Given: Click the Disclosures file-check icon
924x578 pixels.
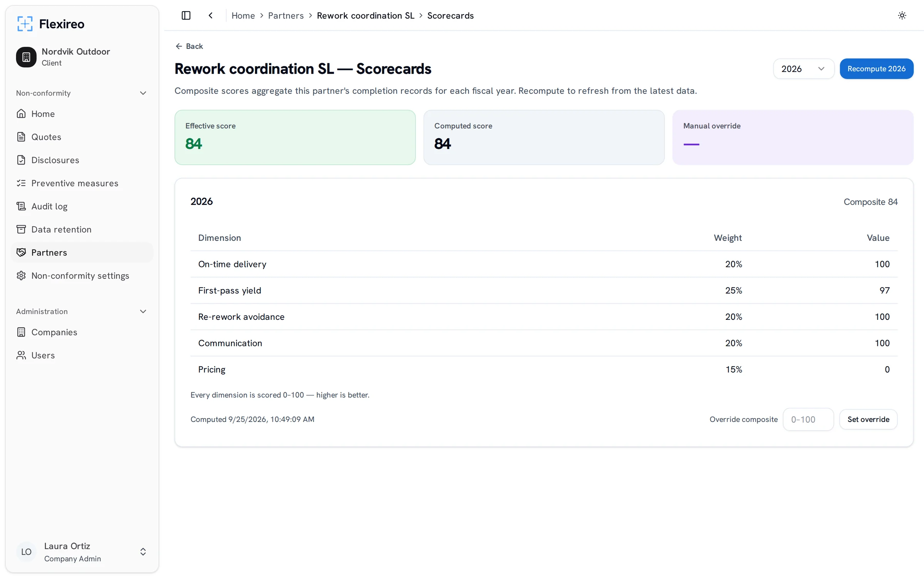Looking at the screenshot, I should click(x=21, y=160).
